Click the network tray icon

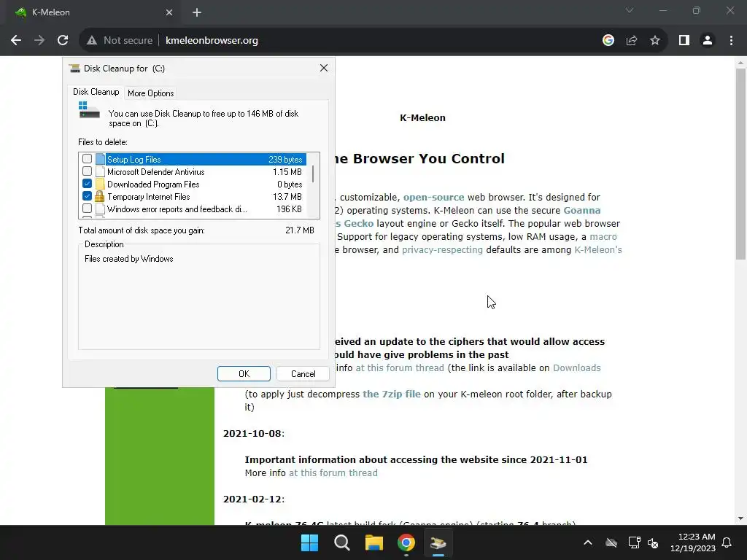click(634, 542)
